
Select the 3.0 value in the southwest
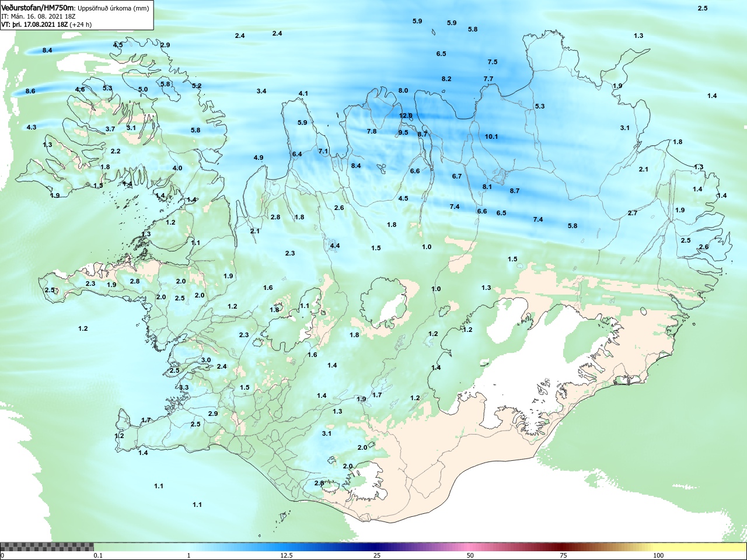pos(206,360)
